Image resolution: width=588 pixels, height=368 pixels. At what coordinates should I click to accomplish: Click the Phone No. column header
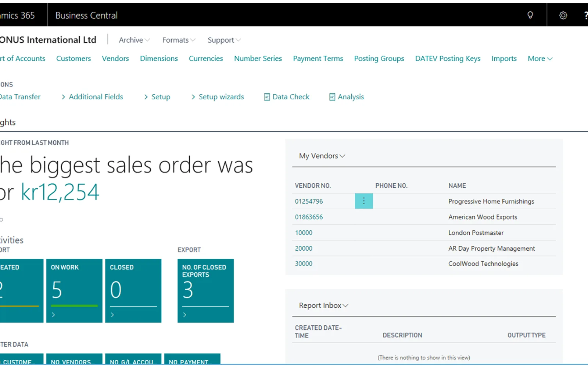[x=391, y=186]
